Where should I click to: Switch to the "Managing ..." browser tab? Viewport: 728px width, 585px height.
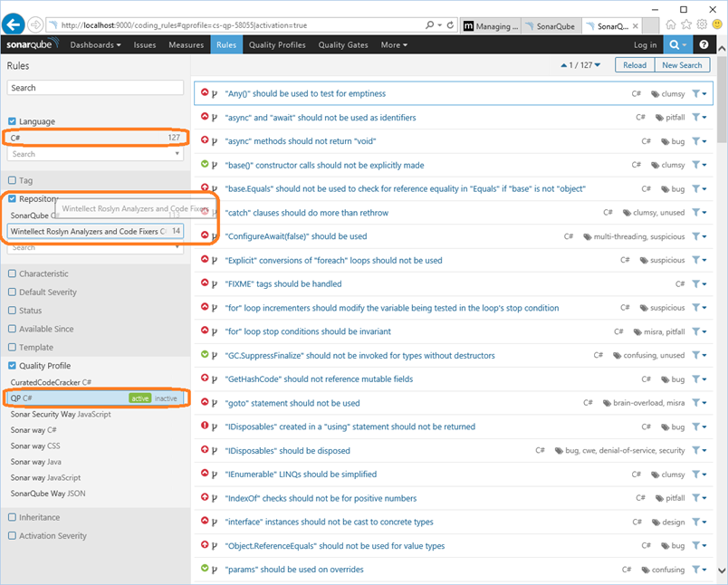491,26
